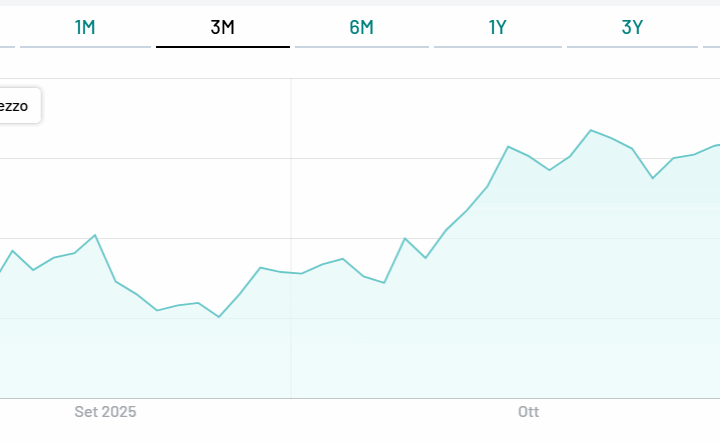Click the small price spike just before October

pyautogui.click(x=404, y=238)
